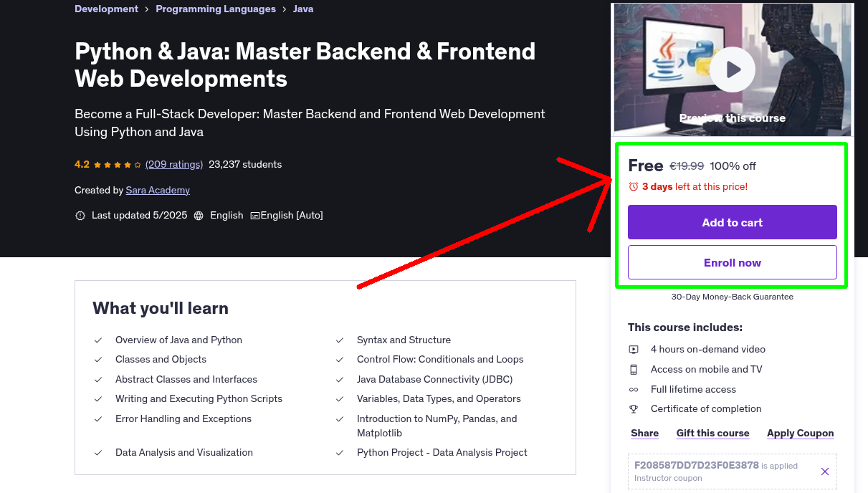Image resolution: width=868 pixels, height=493 pixels.
Task: Click Access on mobile and TV text
Action: click(707, 370)
